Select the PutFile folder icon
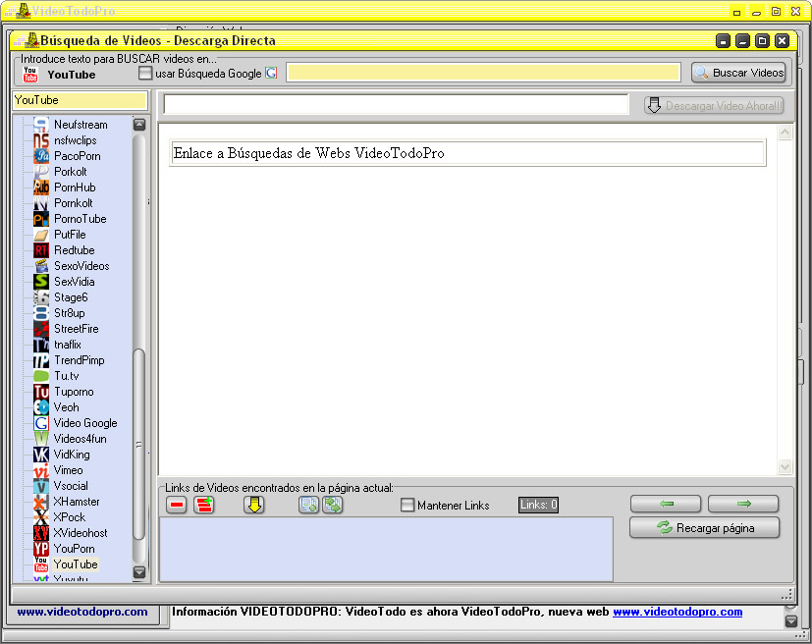The width and height of the screenshot is (812, 644). point(41,235)
